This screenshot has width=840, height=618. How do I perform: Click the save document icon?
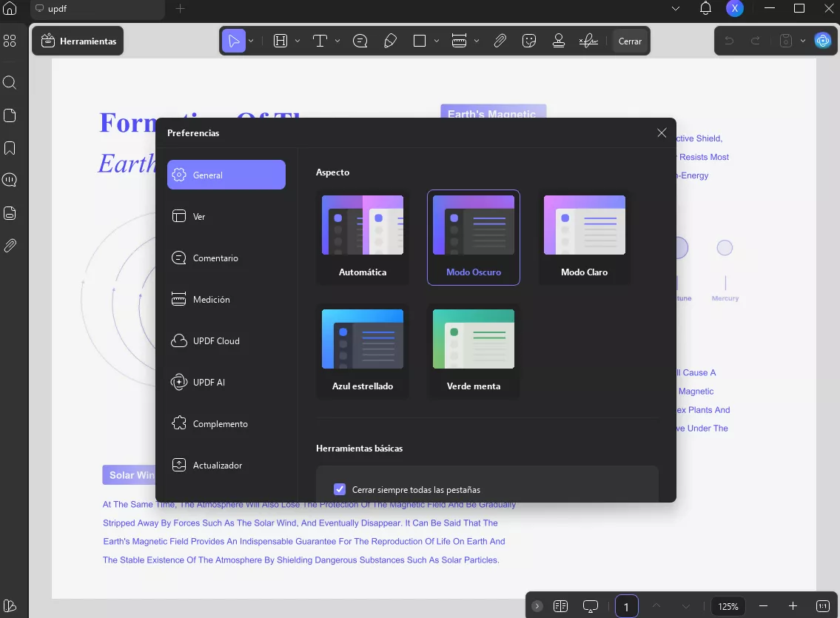(x=785, y=41)
